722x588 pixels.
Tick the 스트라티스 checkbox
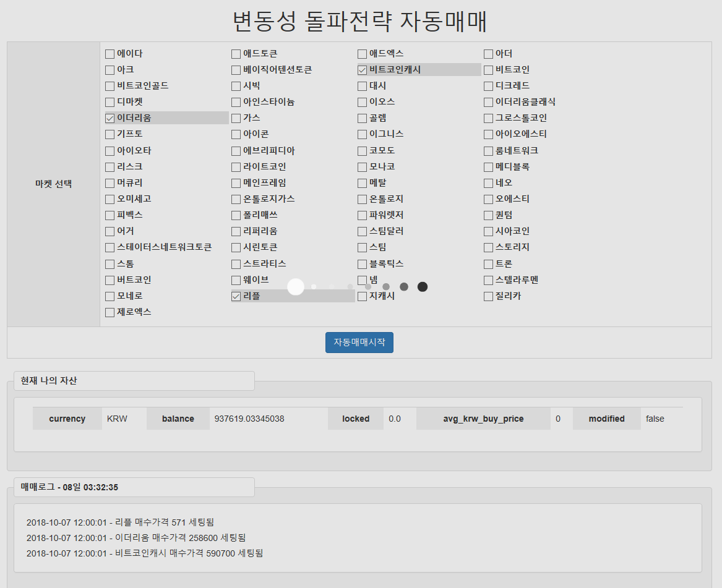[x=236, y=264]
